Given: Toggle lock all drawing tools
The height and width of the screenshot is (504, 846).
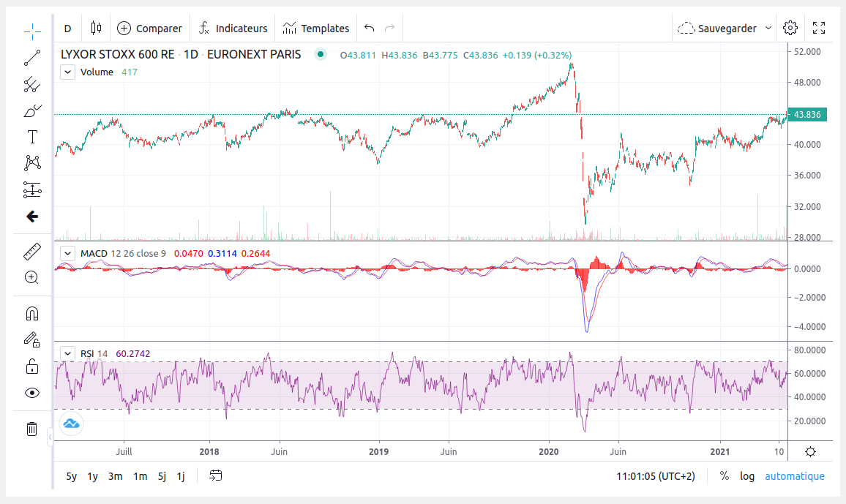Looking at the screenshot, I should 32,366.
